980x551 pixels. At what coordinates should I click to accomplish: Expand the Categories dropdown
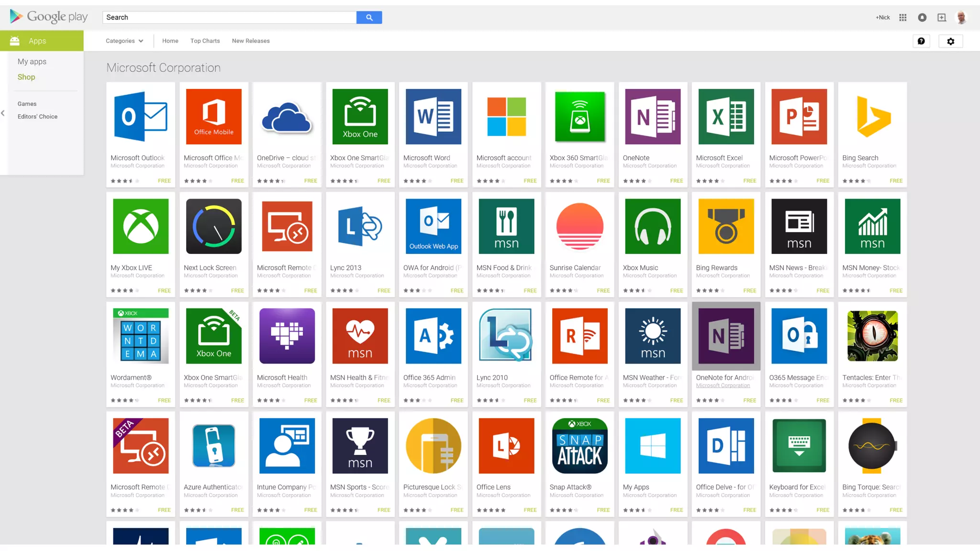pyautogui.click(x=124, y=41)
